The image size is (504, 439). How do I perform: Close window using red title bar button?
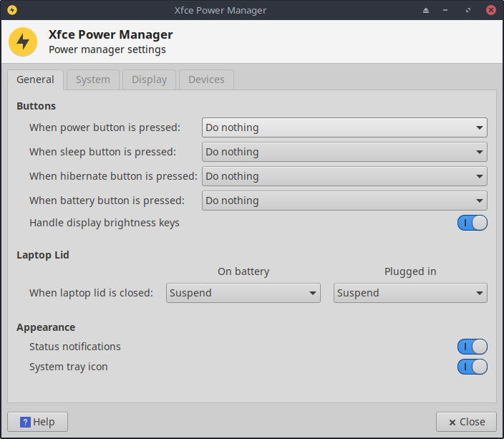pos(490,10)
